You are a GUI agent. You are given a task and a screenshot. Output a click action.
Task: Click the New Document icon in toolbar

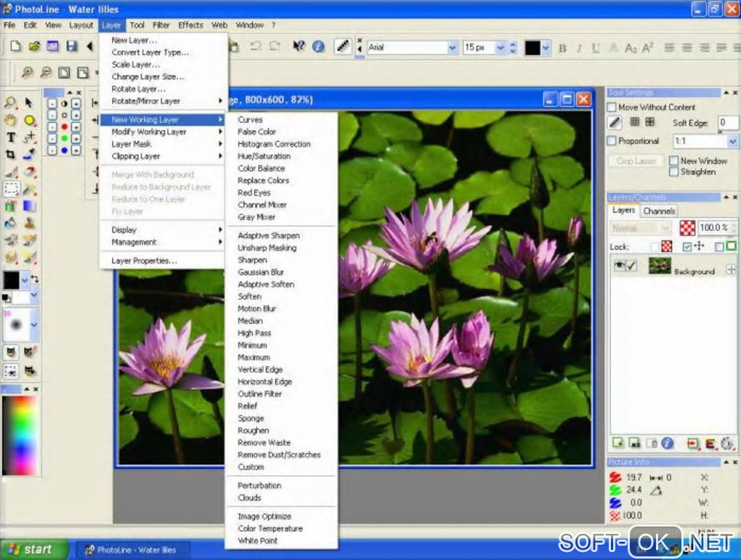(15, 46)
